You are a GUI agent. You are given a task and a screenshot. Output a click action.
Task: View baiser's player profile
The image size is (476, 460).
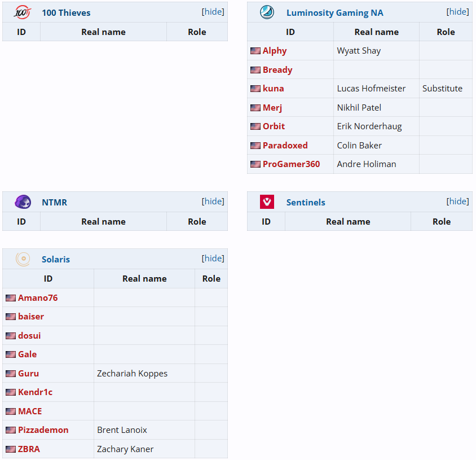tap(31, 317)
